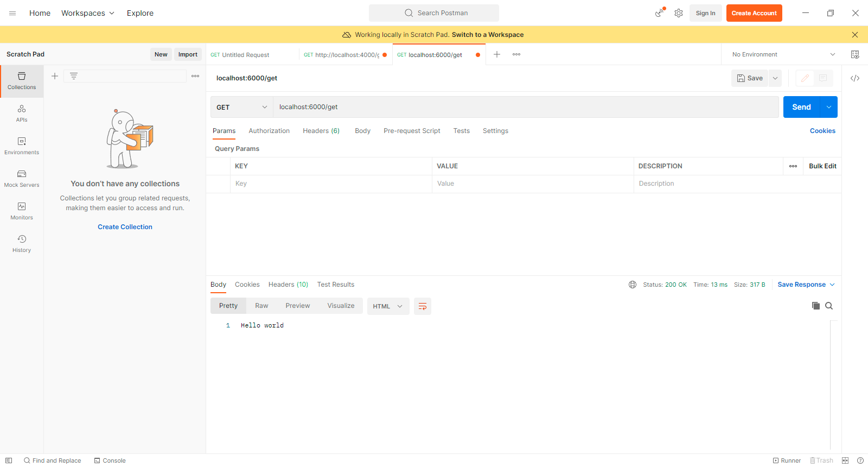
Task: Click the Save button
Action: pyautogui.click(x=750, y=78)
